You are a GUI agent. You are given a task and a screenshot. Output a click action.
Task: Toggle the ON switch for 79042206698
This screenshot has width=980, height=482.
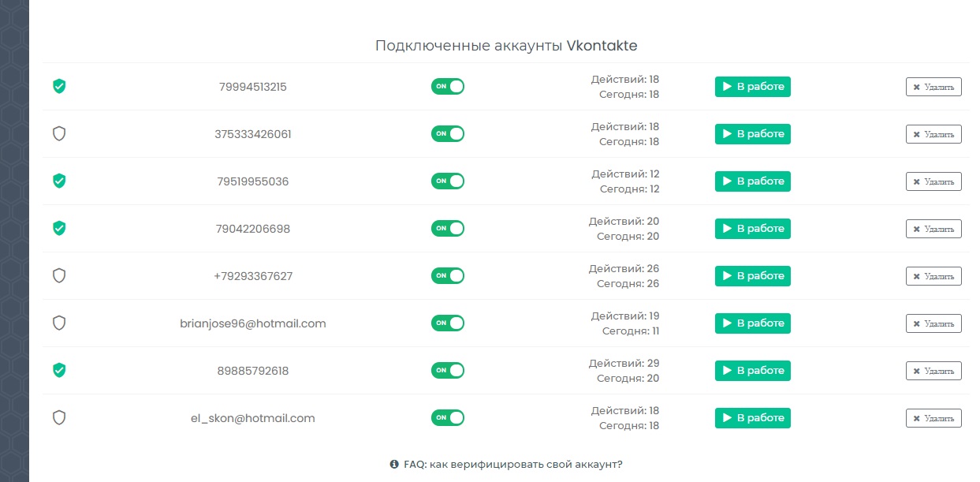(447, 229)
